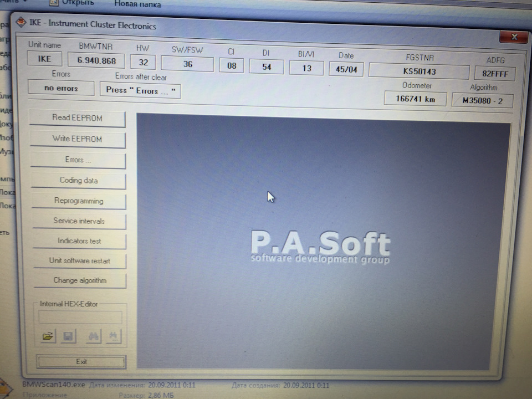
Task: Click first binoculars find icon in HEX-Editor
Action: coord(94,336)
